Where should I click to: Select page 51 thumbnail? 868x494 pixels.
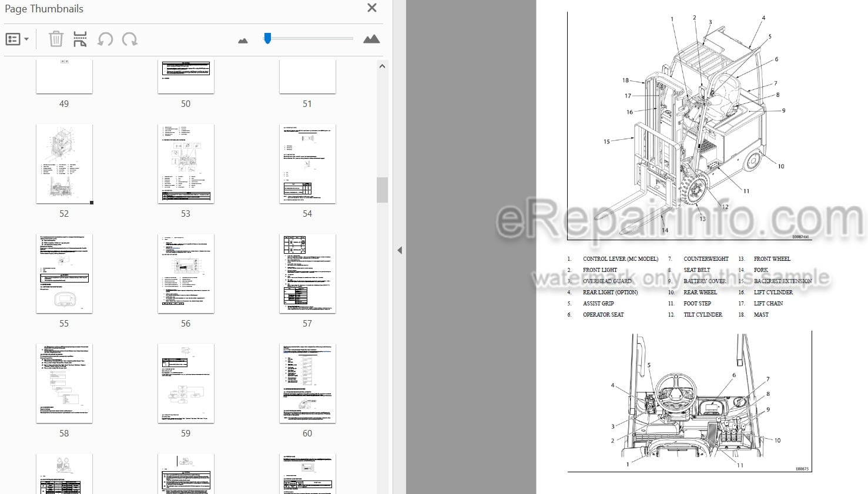pyautogui.click(x=307, y=76)
